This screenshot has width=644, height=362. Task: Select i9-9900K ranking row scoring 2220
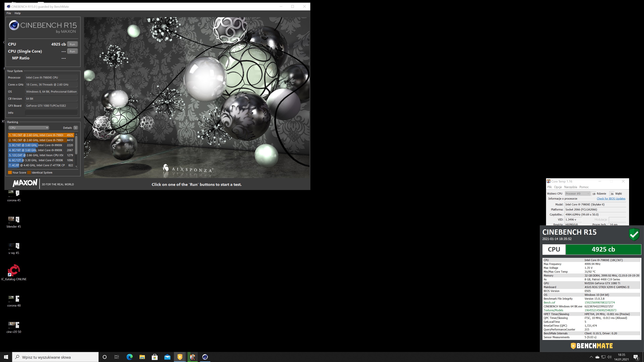tap(41, 145)
